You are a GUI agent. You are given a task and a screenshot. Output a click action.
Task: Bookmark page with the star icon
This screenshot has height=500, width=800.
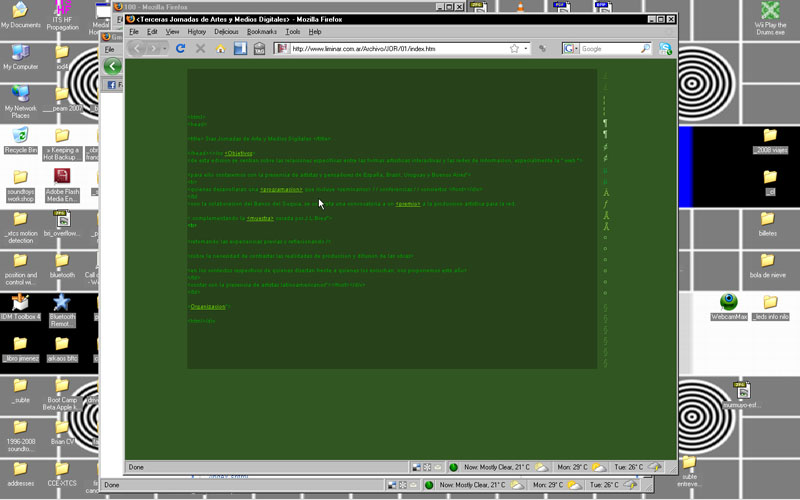tap(514, 48)
